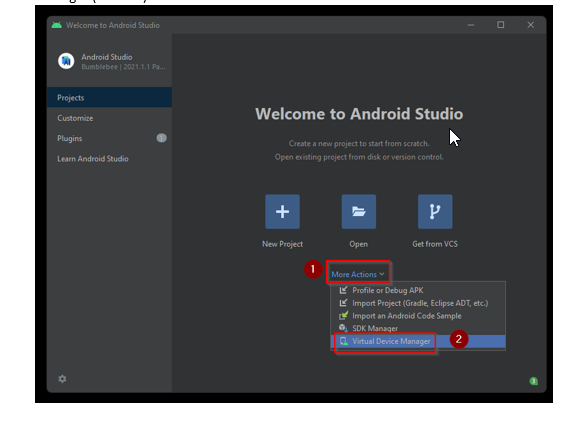Open SDK Manager from the menu
Screen dimensions: 583x434
pyautogui.click(x=418, y=328)
